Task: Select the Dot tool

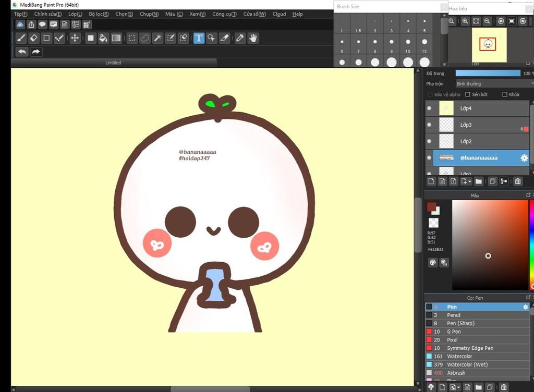Action: tap(59, 38)
